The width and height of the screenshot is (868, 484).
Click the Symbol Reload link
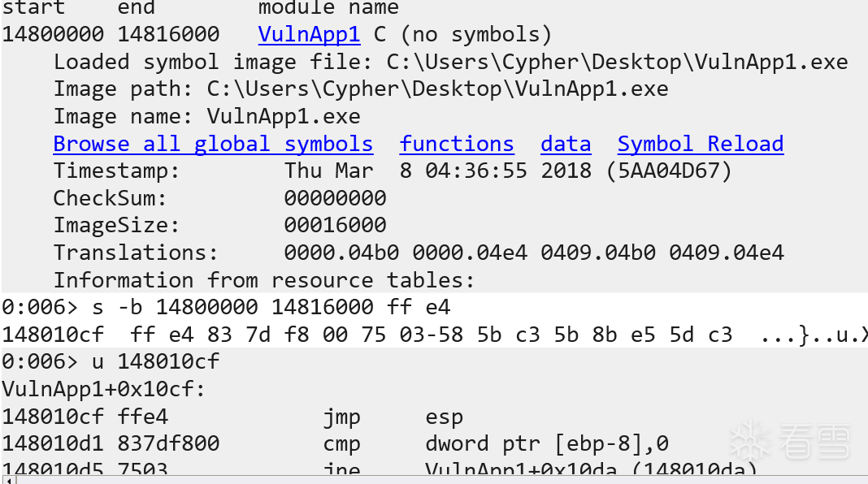click(x=701, y=145)
